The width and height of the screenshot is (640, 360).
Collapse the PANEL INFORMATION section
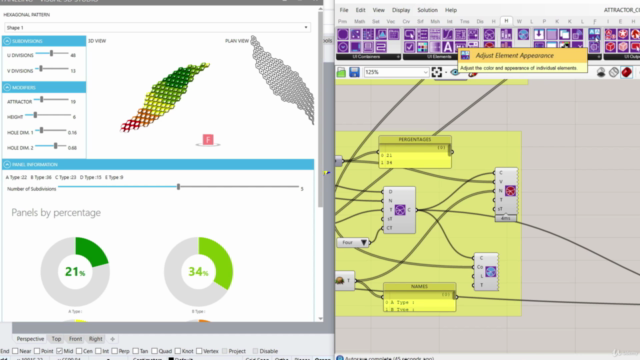(7, 164)
